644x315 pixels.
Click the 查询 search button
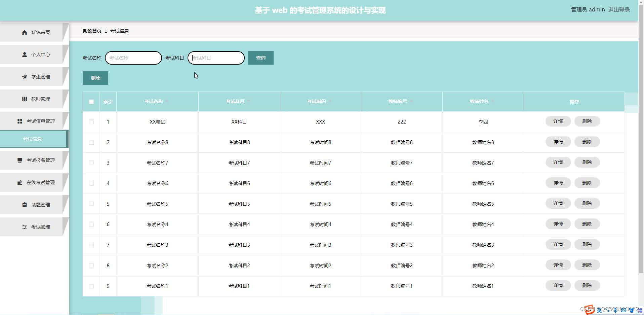point(260,58)
